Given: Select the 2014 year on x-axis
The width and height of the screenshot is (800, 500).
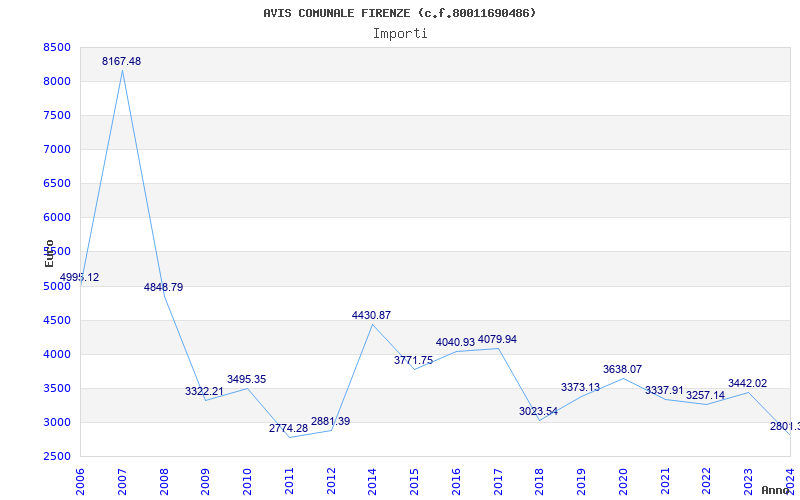Looking at the screenshot, I should [x=372, y=481].
